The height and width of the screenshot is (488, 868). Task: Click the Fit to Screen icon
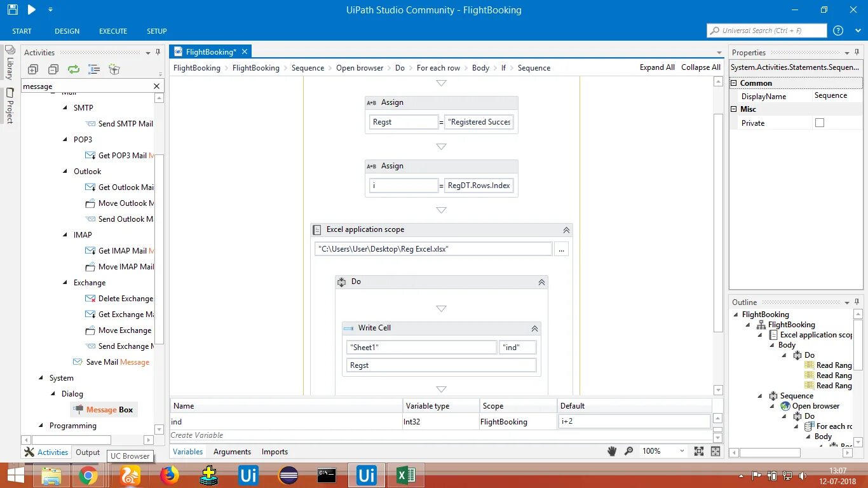coord(699,451)
